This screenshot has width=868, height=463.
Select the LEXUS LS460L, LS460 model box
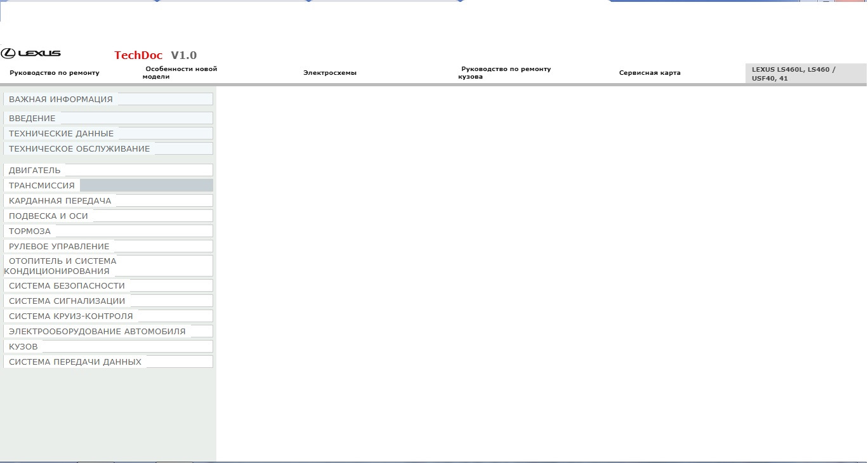(806, 74)
